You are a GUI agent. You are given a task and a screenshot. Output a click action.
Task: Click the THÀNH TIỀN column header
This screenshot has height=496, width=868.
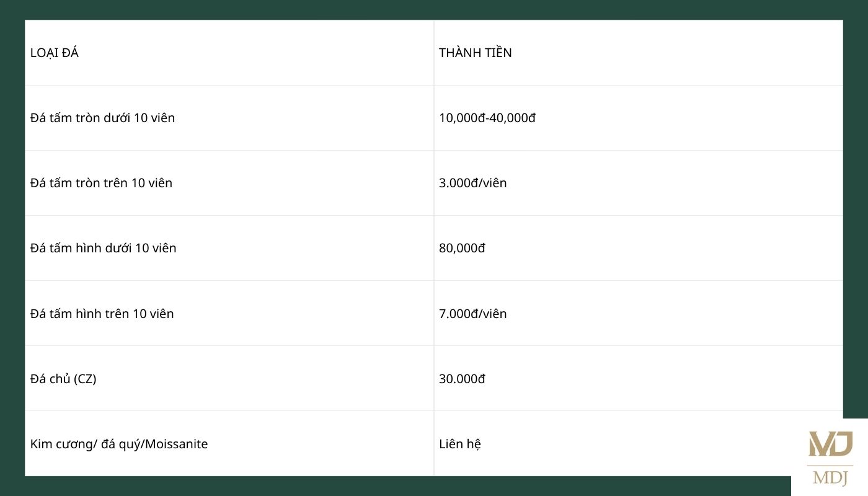pos(476,53)
